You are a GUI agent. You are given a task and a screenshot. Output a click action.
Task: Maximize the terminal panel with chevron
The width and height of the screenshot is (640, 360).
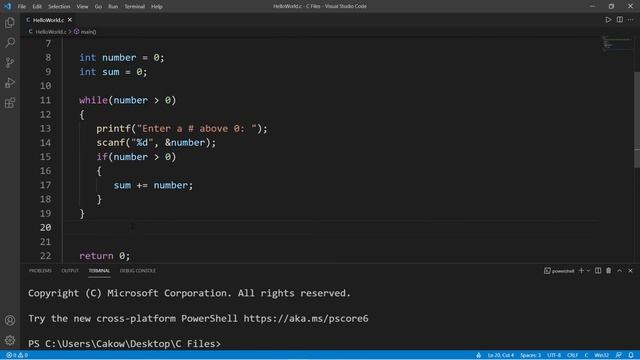620,271
